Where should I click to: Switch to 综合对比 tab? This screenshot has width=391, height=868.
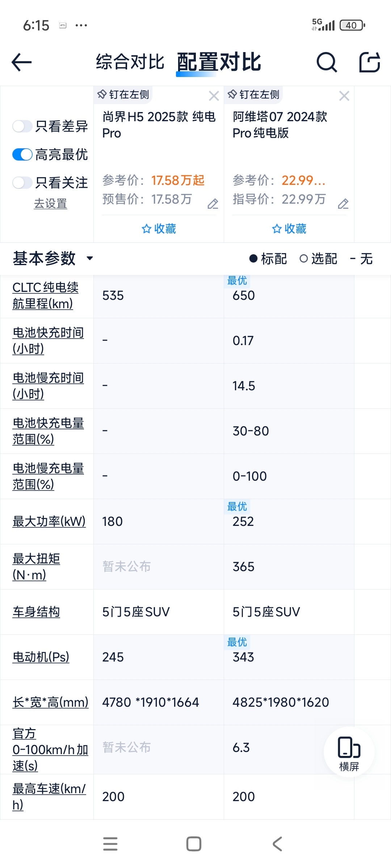(x=130, y=62)
